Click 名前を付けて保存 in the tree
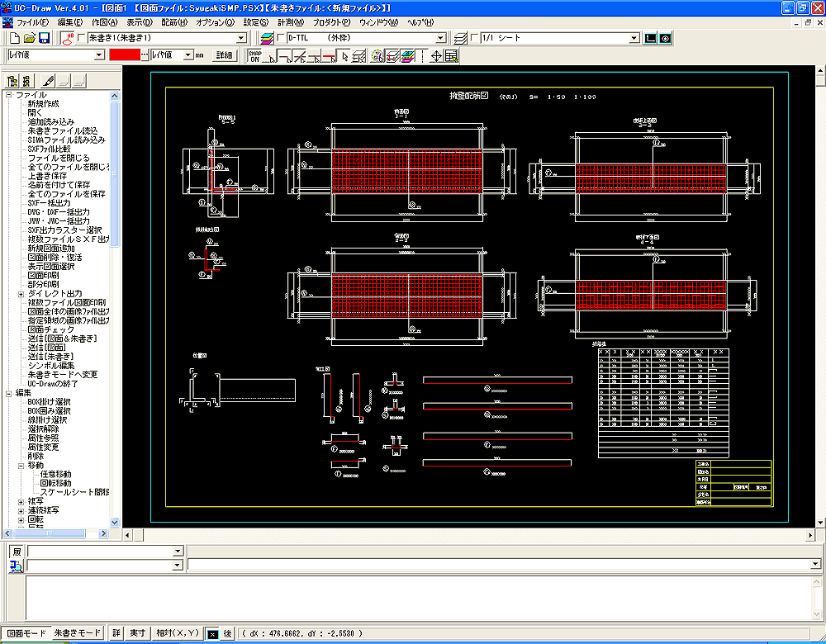 (x=59, y=185)
